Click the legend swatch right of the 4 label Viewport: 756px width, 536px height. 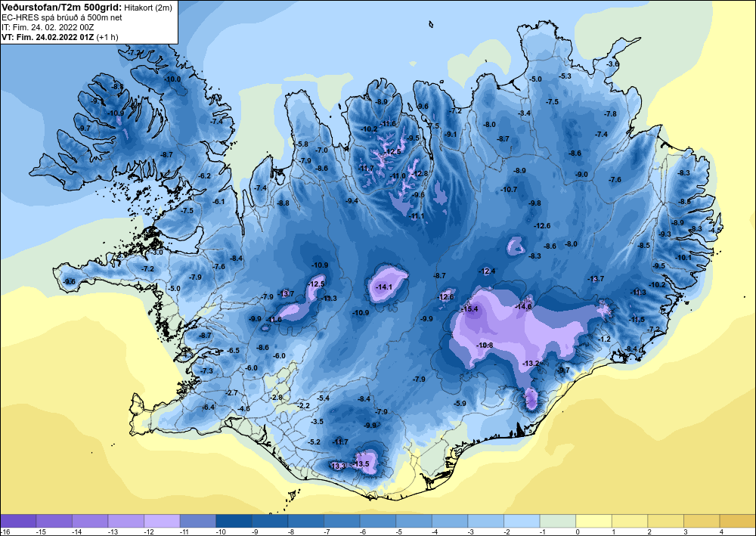(738, 521)
